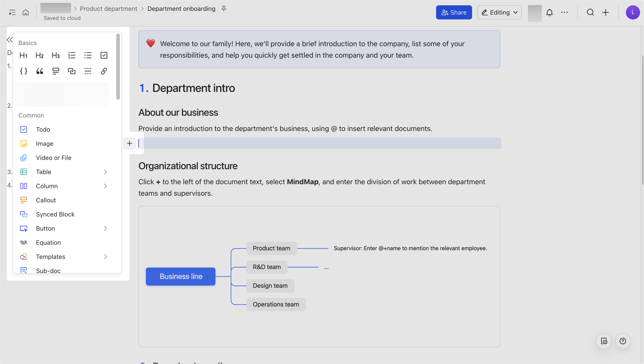The width and height of the screenshot is (644, 364).
Task: Insert a quote block from Basics
Action: 40,71
